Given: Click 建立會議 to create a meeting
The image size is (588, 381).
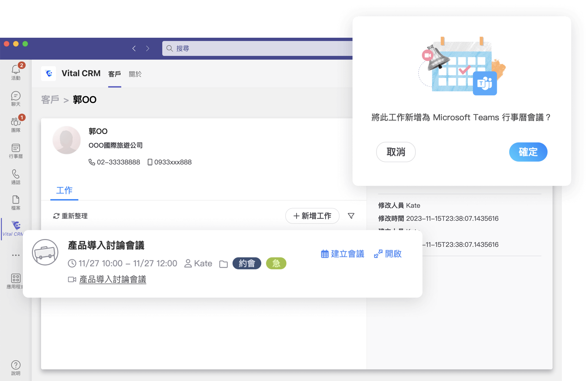Looking at the screenshot, I should 342,254.
